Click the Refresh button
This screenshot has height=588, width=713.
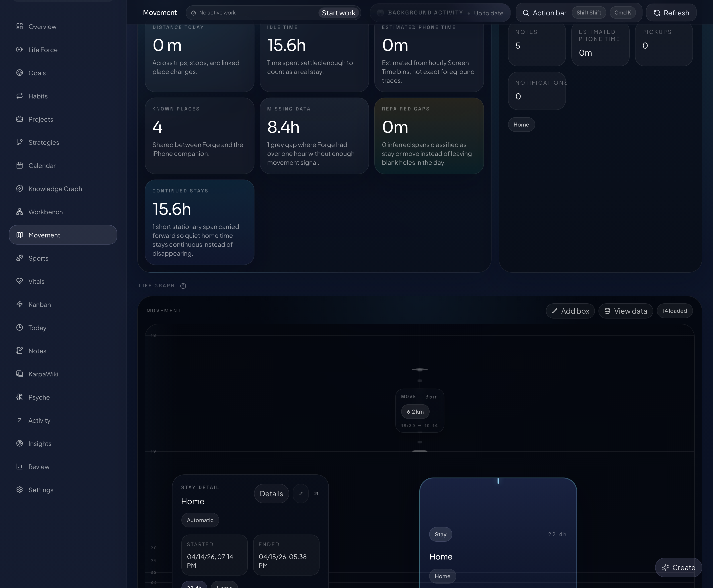[671, 12]
